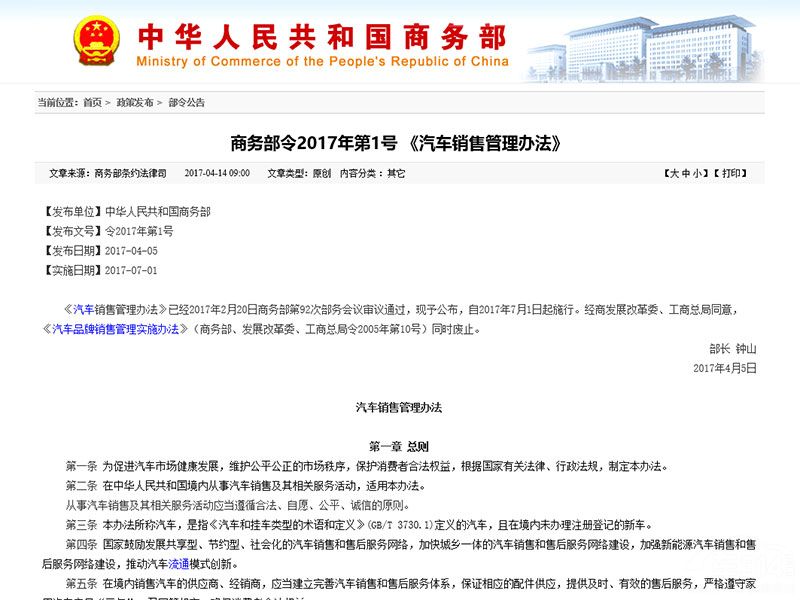
Task: Click the source text 商务部条约法律司
Action: pos(131,173)
